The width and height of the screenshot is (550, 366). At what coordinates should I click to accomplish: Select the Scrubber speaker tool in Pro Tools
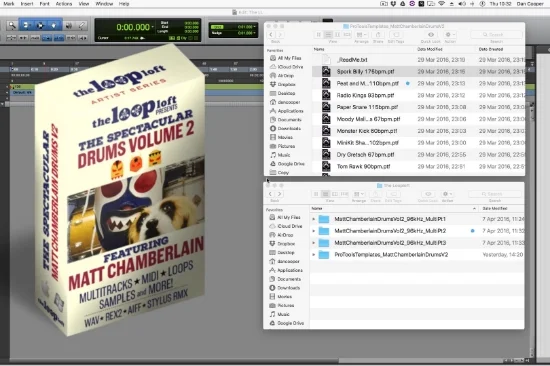(x=69, y=25)
